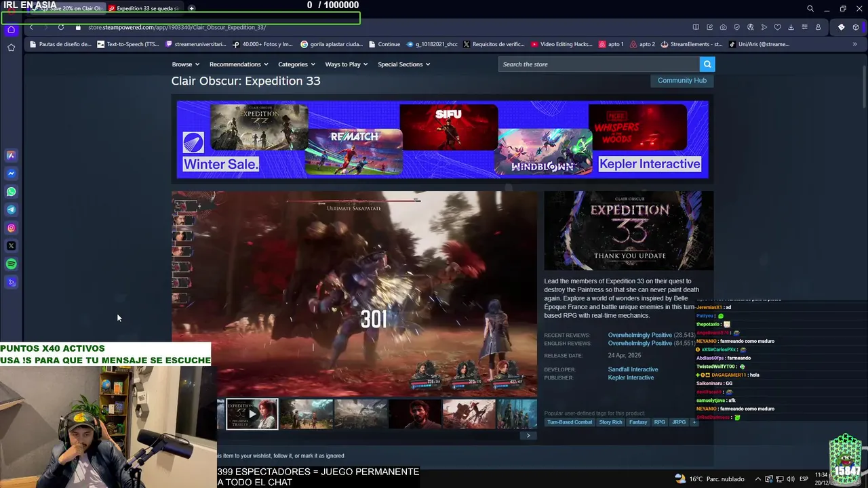This screenshot has height=488, width=868.
Task: Select the Fantasy tag
Action: pos(638,422)
